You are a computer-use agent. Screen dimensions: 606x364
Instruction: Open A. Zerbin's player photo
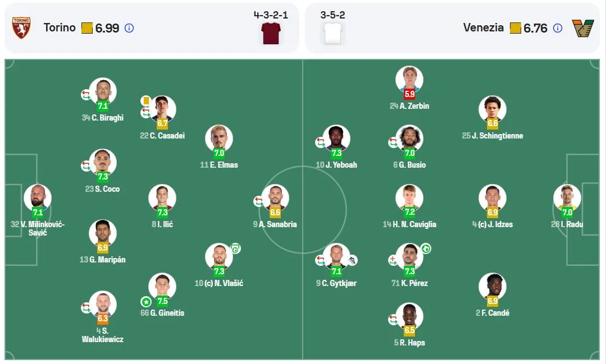tap(409, 80)
